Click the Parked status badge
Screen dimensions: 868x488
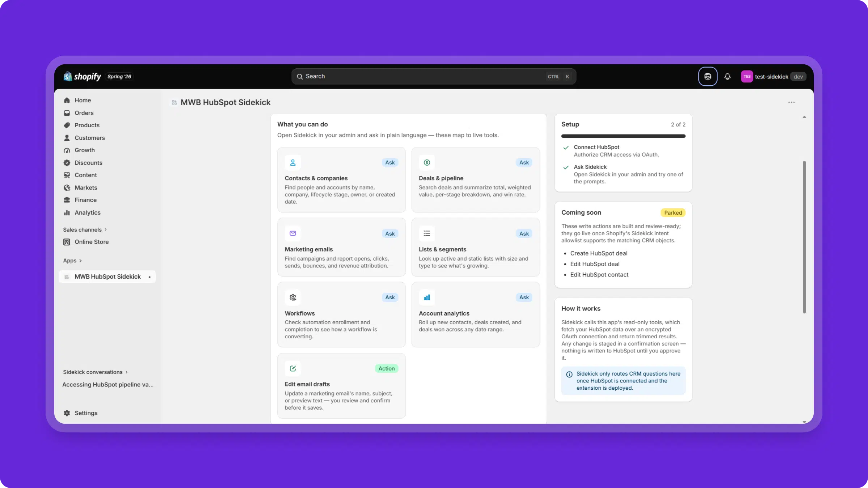[673, 213]
